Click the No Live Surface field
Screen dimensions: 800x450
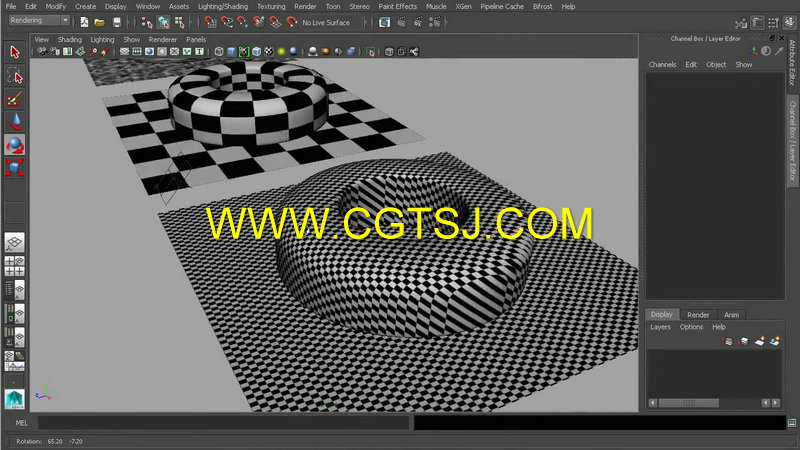(x=330, y=22)
